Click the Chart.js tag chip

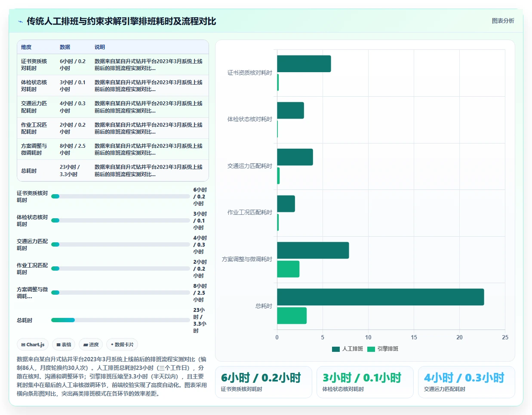coord(33,345)
